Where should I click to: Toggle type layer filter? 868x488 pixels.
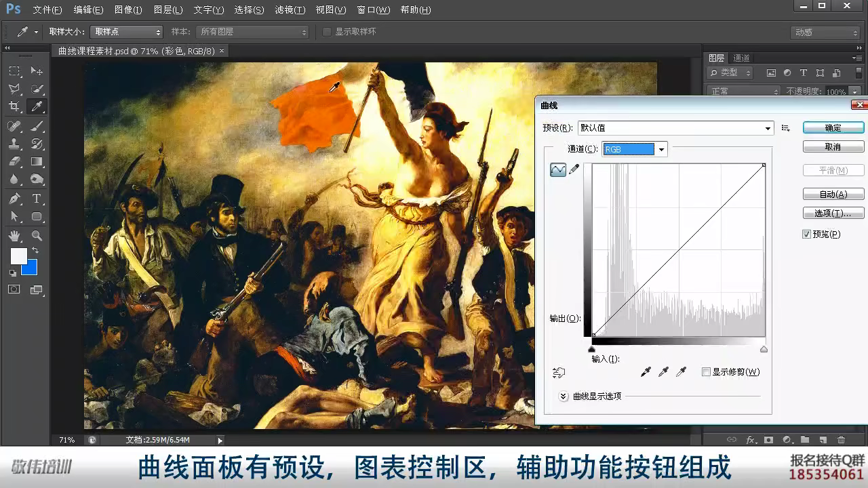[804, 73]
